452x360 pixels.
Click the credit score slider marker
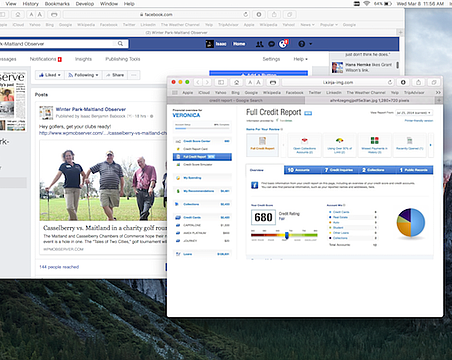[287, 235]
